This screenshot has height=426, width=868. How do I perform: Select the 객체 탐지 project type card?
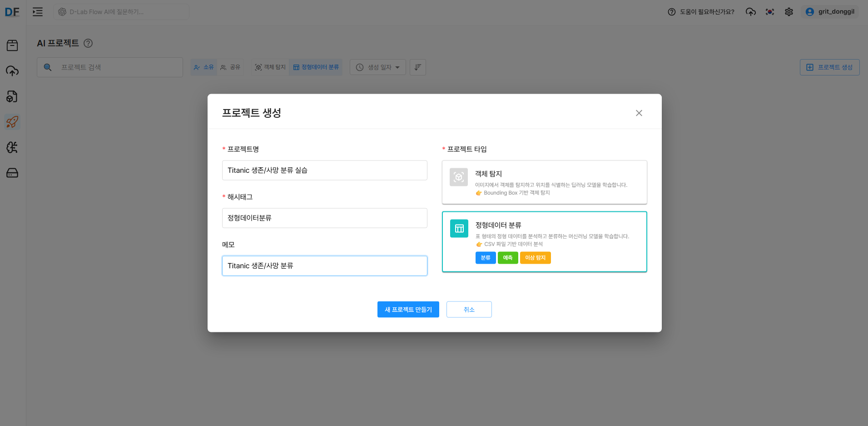pos(544,182)
